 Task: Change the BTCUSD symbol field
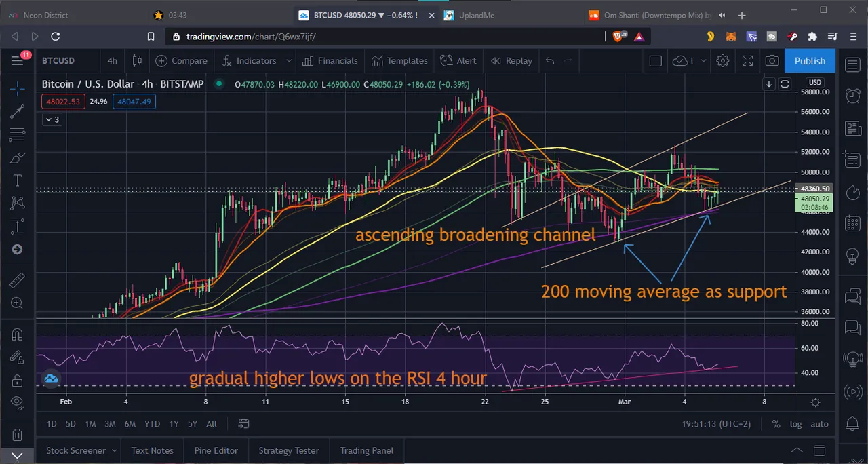click(x=58, y=61)
